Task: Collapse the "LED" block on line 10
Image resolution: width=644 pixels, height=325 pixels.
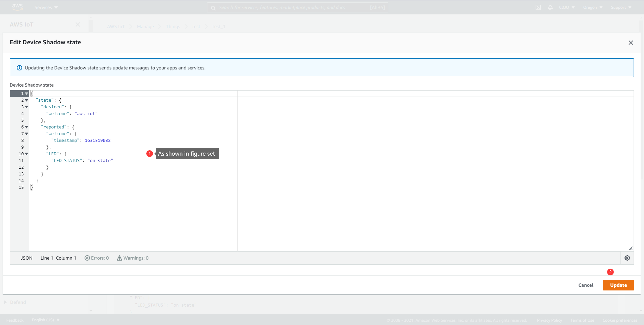Action: [27, 154]
